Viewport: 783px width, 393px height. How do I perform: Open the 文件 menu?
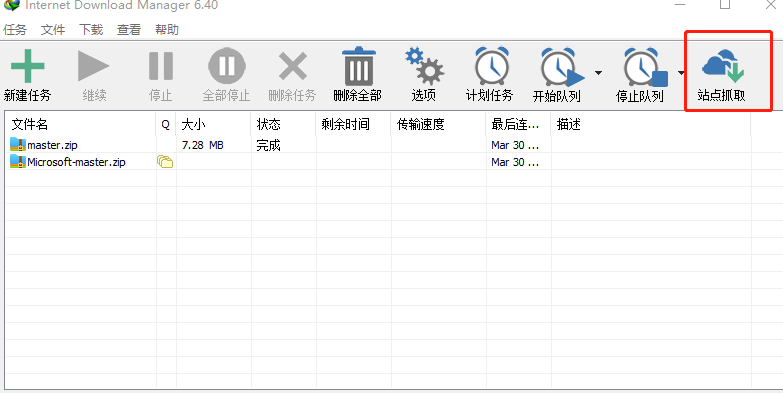pos(53,30)
